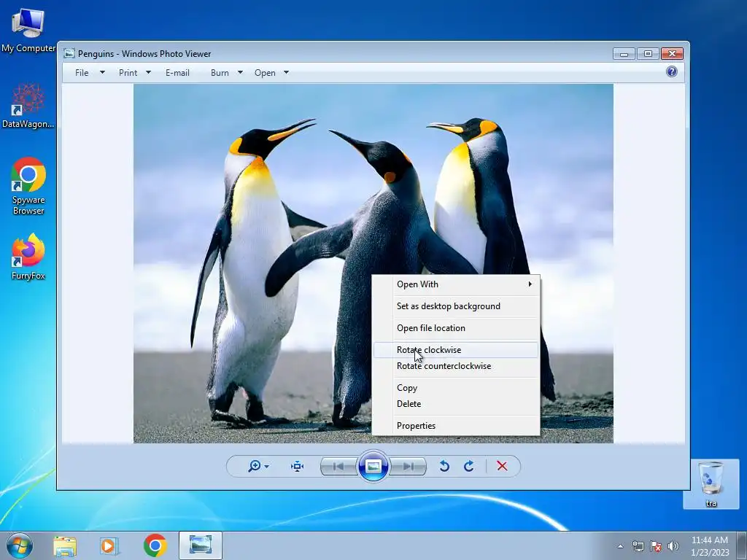Expand the Burn dropdown arrow
The width and height of the screenshot is (747, 560).
(x=240, y=73)
